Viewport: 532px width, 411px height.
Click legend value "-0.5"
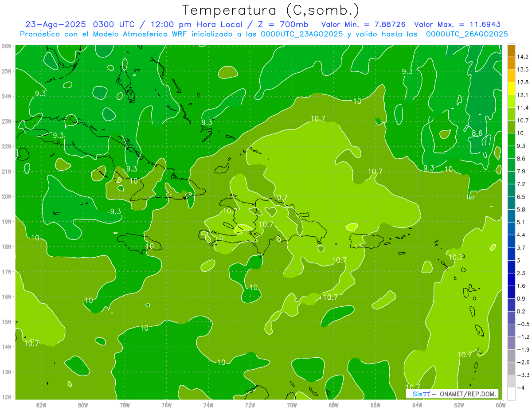(522, 324)
